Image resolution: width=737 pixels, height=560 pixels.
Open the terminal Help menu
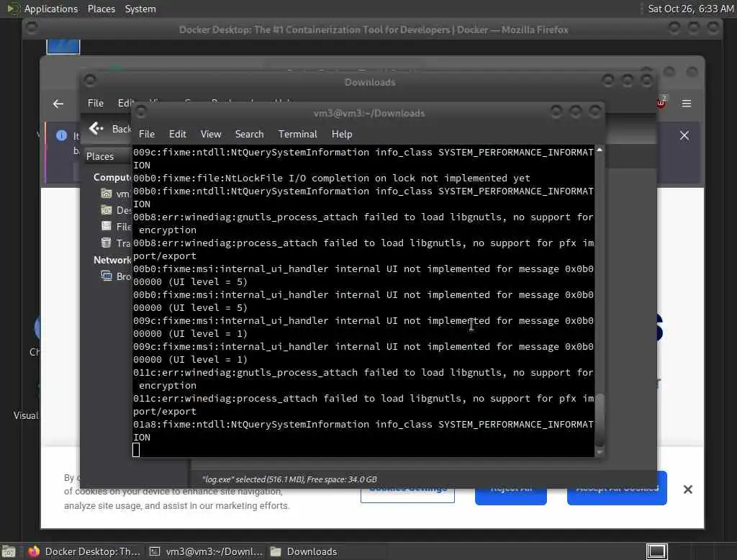342,134
